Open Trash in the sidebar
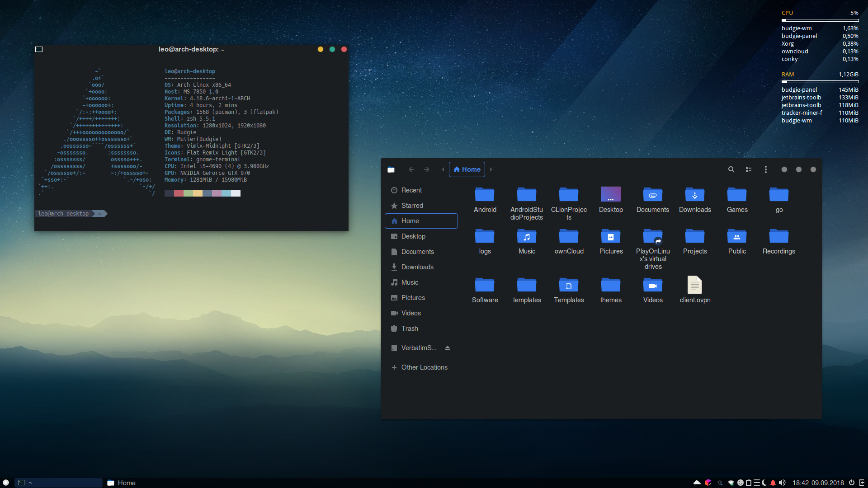Viewport: 868px width, 488px height. [421, 328]
